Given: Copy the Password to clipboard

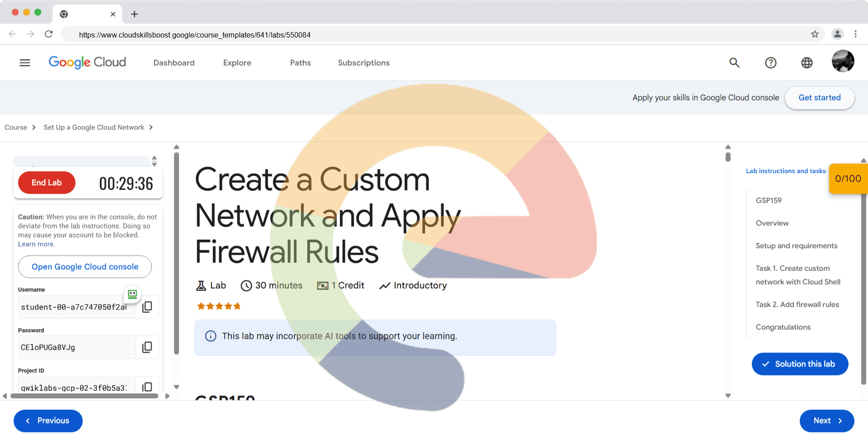Looking at the screenshot, I should click(x=147, y=347).
